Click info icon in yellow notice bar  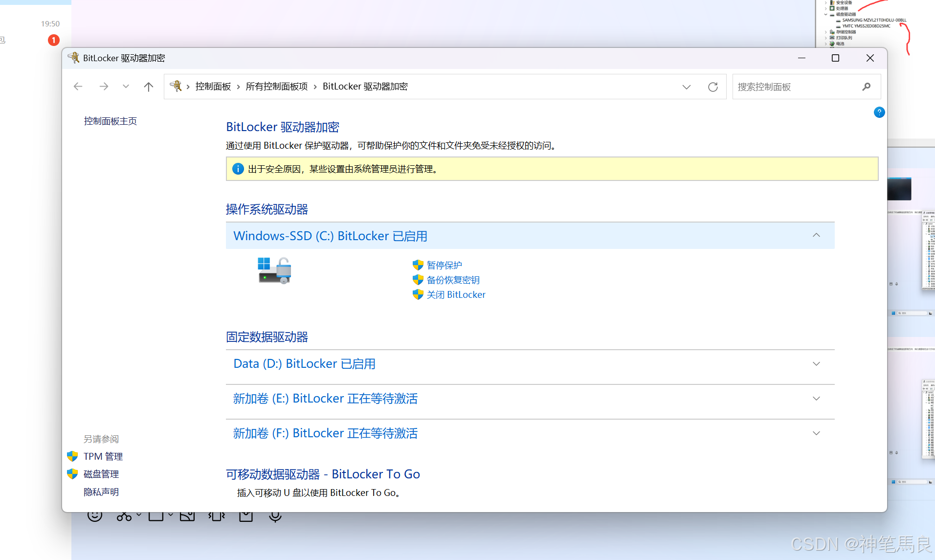(x=238, y=169)
